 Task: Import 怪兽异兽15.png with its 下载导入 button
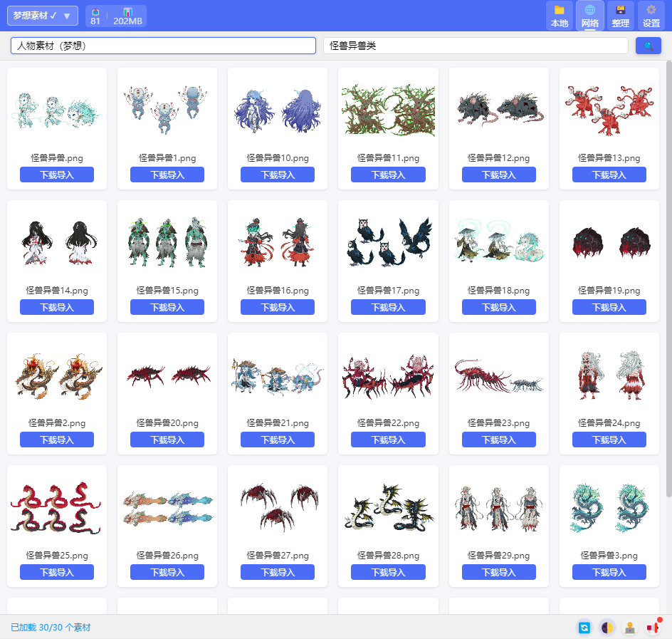pyautogui.click(x=167, y=308)
